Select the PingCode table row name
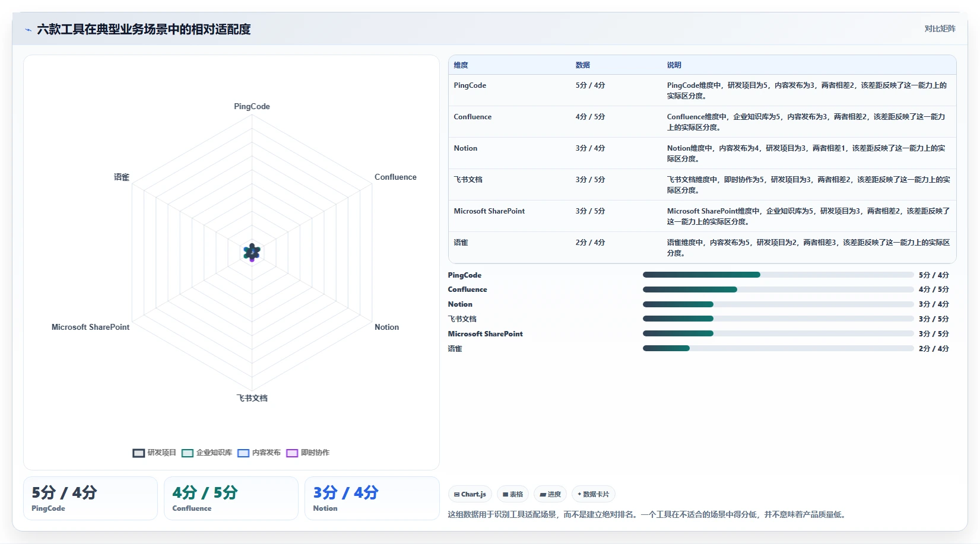The image size is (980, 544). (x=470, y=85)
